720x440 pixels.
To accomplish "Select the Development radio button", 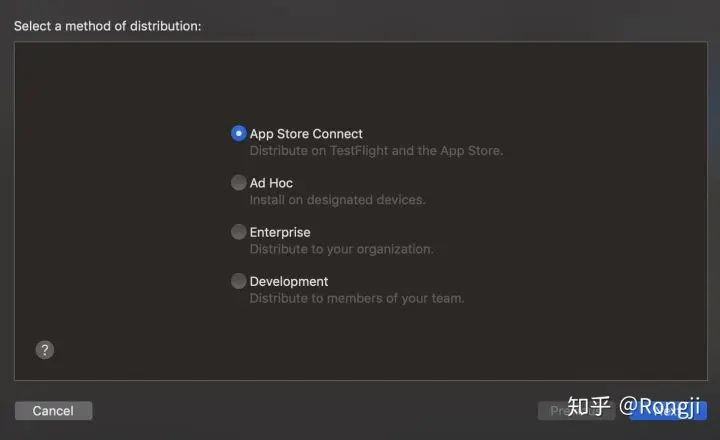I will (x=238, y=281).
